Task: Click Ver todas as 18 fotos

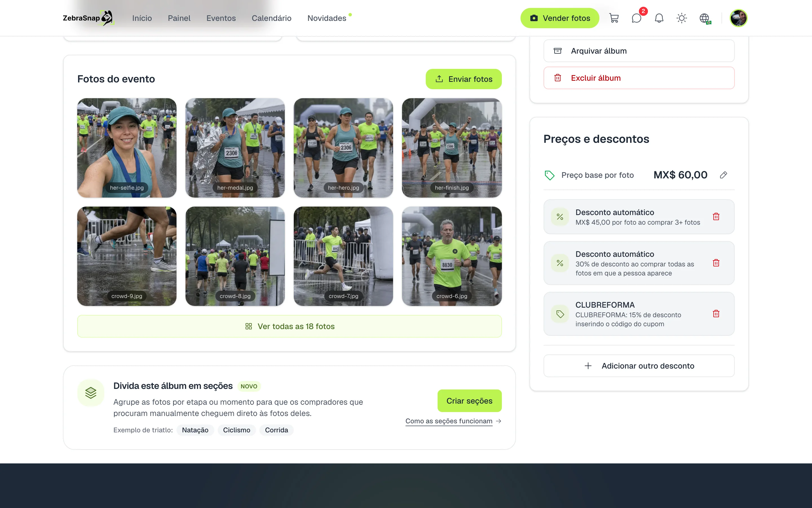Action: (289, 326)
